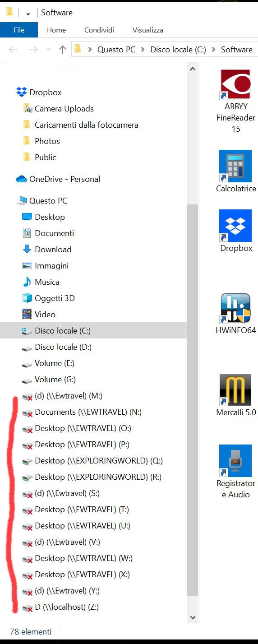Select (d) (\\Ewtravel) (Y:) drive
Image resolution: width=258 pixels, height=644 pixels.
tap(67, 591)
